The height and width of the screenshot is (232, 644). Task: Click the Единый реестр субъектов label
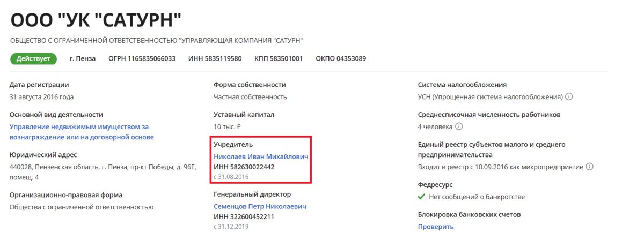click(492, 149)
